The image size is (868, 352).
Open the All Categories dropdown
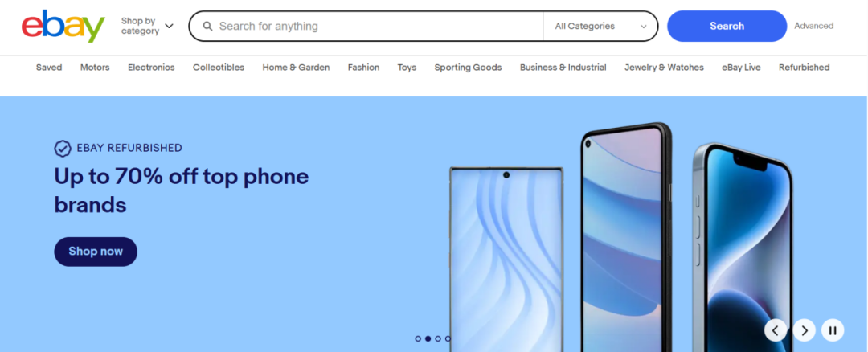[600, 26]
